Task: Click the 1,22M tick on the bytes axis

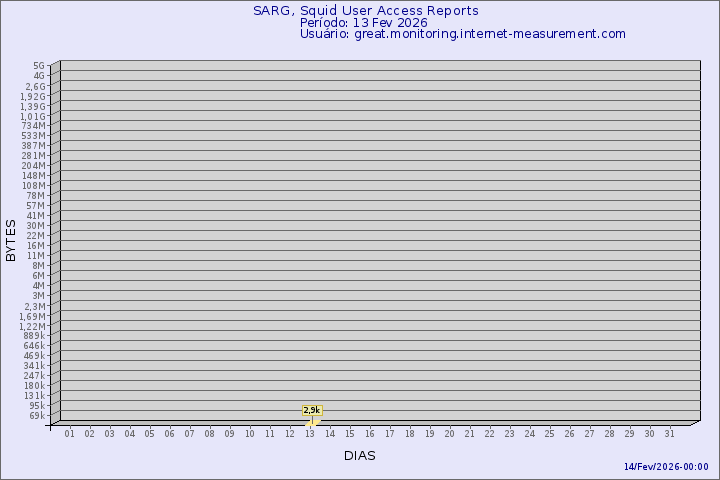Action: tap(32, 326)
